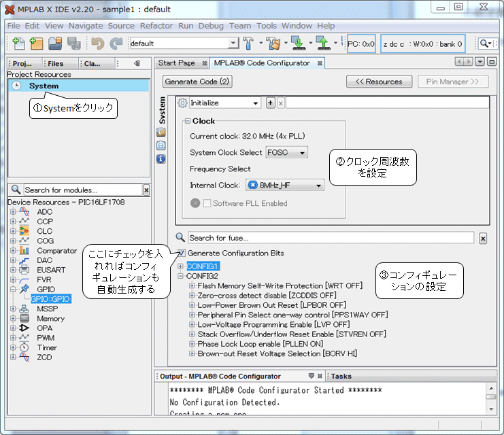This screenshot has width=504, height=435.
Task: Click the OPA amplifier icon
Action: (x=24, y=328)
